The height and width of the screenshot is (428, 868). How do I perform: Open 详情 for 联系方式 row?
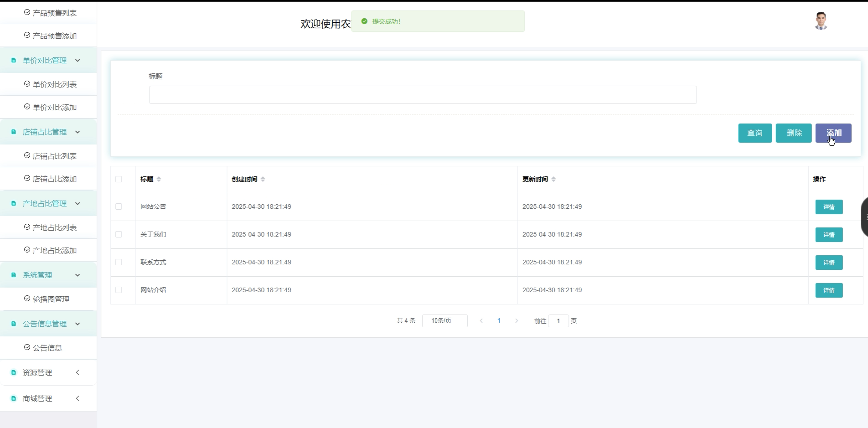(829, 263)
